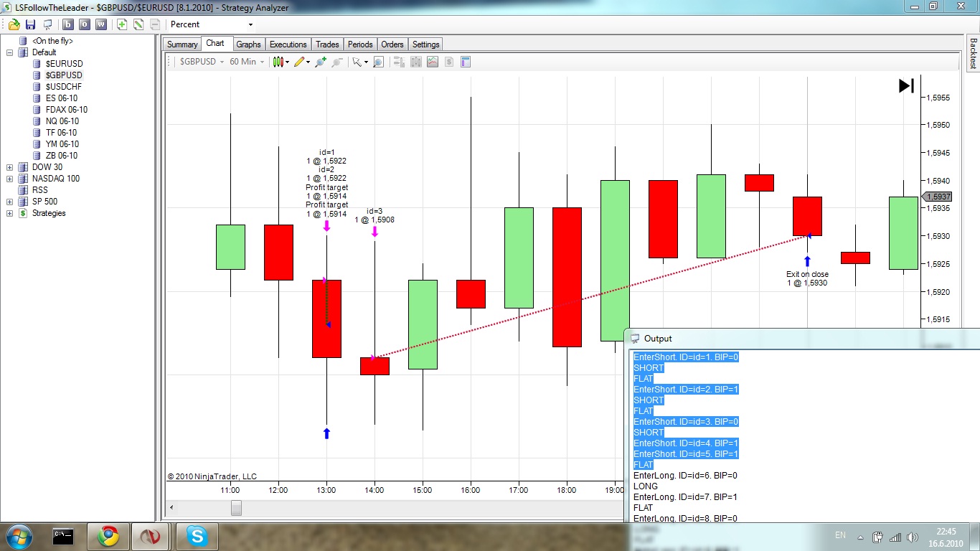Open the Orders tab

point(392,44)
